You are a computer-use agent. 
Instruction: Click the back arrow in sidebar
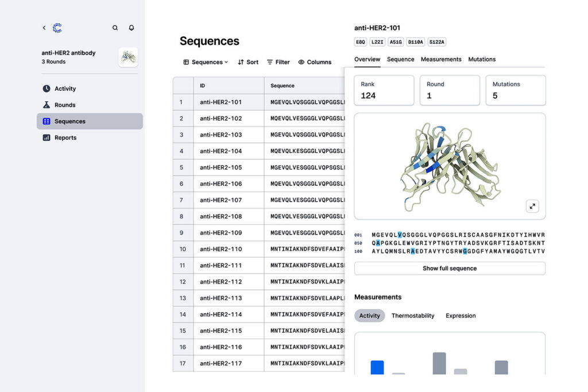point(44,28)
